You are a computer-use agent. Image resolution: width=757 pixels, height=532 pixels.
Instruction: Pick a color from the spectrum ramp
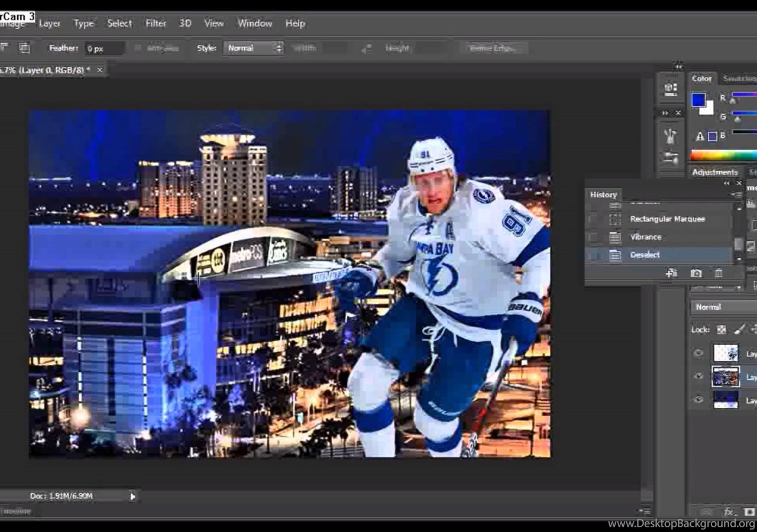pyautogui.click(x=723, y=156)
